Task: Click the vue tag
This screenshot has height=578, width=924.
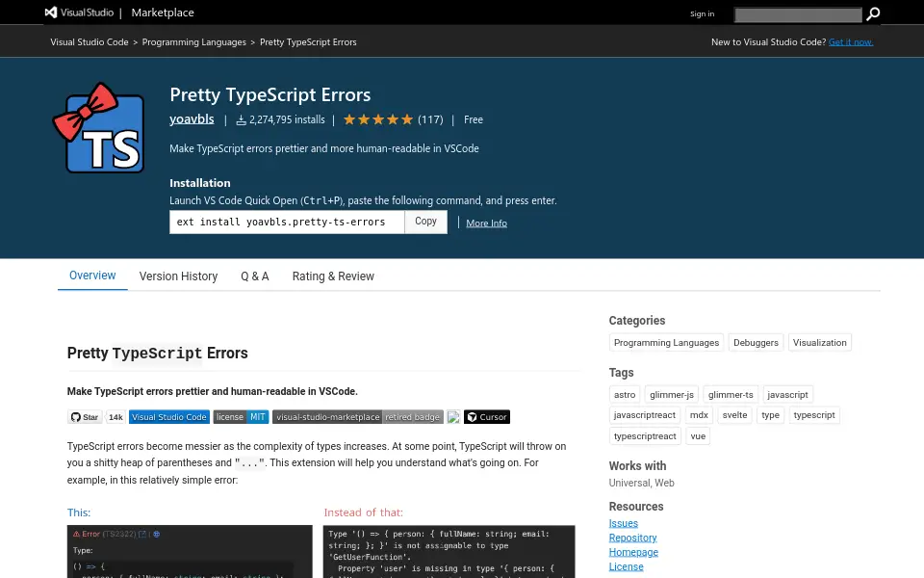Action: click(698, 436)
